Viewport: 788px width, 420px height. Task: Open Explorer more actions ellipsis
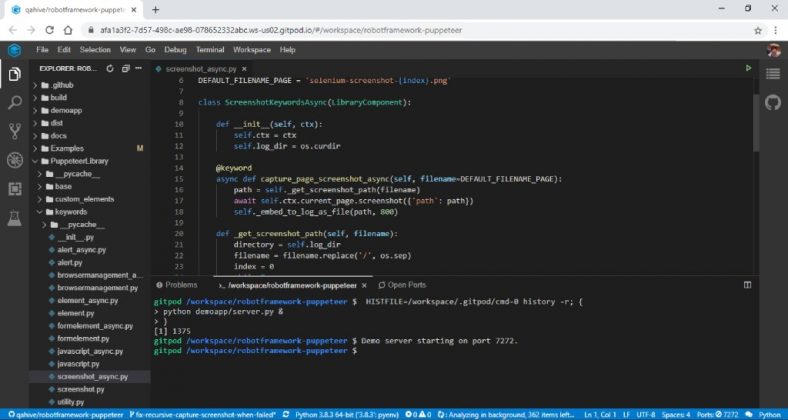(x=139, y=69)
